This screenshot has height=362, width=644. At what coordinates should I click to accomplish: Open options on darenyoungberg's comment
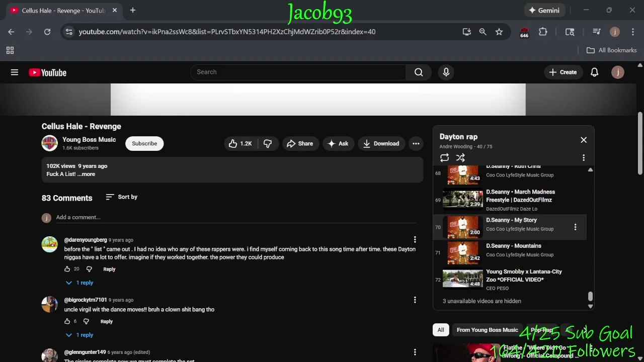pos(415,240)
